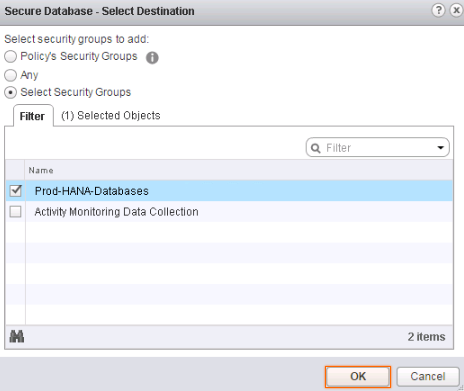The image size is (464, 391).
Task: Click the magnifier icon in Filter box
Action: click(315, 148)
